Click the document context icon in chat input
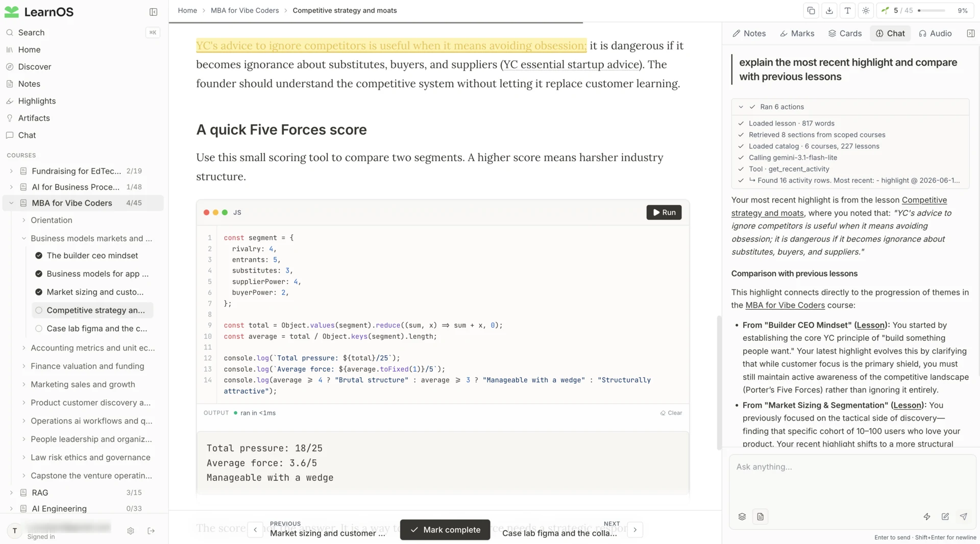Image resolution: width=980 pixels, height=544 pixels. coord(761,516)
